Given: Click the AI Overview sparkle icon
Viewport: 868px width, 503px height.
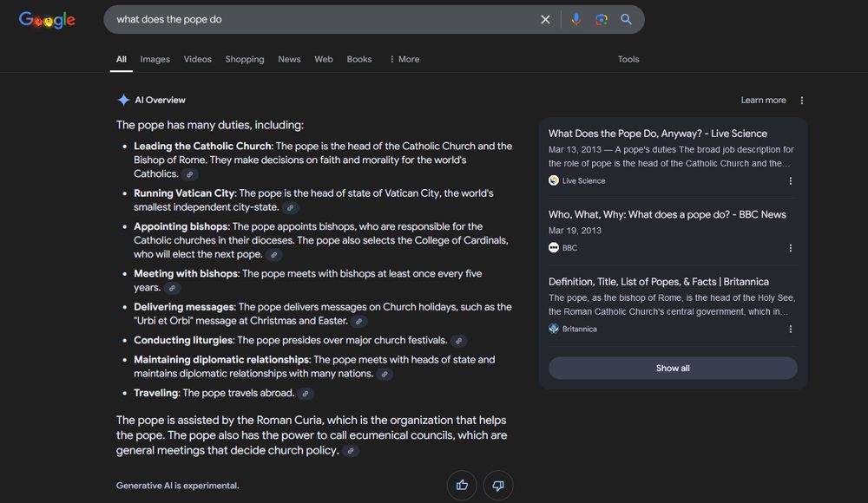Looking at the screenshot, I should [x=123, y=100].
